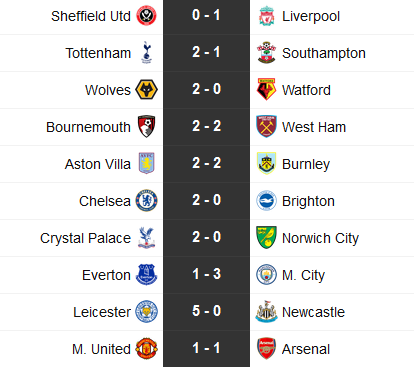Click the Crystal Palace team name
Viewport: 414px width, 367px height.
point(85,238)
